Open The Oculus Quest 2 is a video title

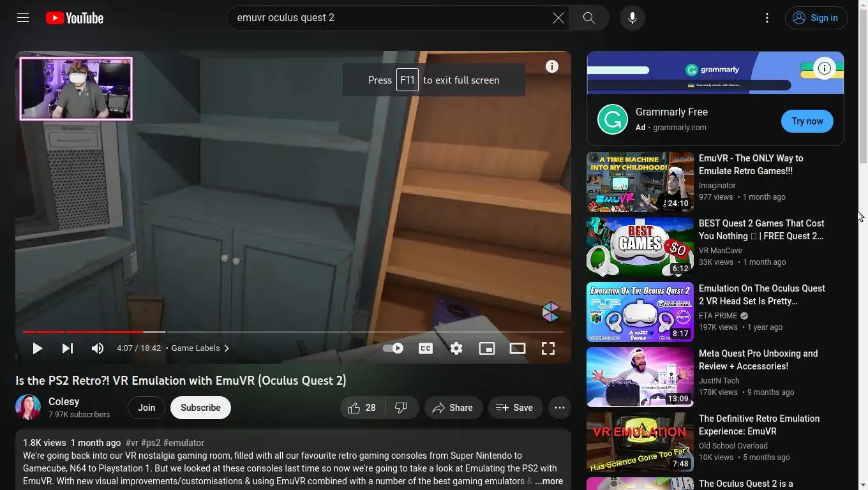pyautogui.click(x=746, y=484)
